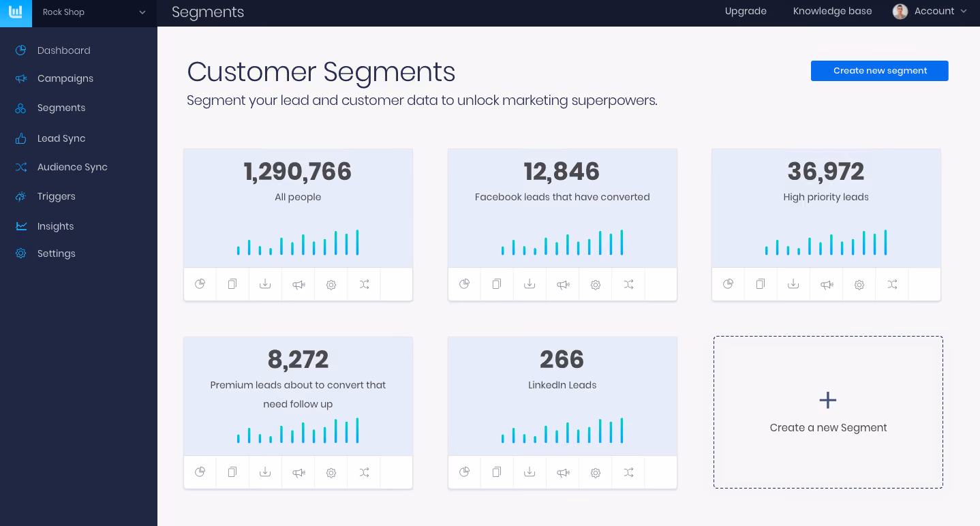The height and width of the screenshot is (526, 980).
Task: Click the Create new segment button
Action: pos(880,71)
